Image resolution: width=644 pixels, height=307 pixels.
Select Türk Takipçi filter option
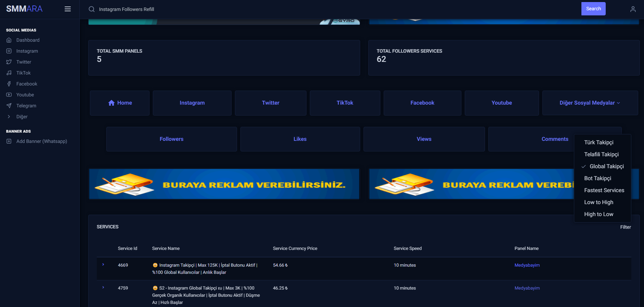[599, 143]
